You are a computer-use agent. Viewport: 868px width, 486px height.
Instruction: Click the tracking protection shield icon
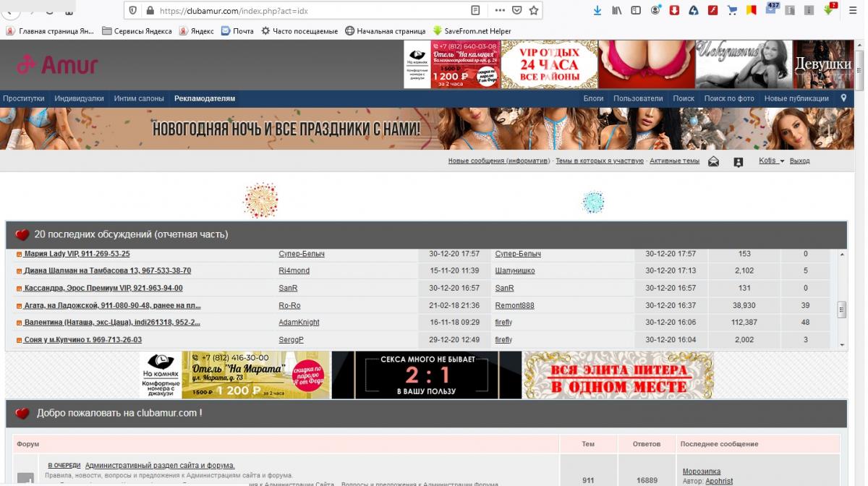click(133, 11)
